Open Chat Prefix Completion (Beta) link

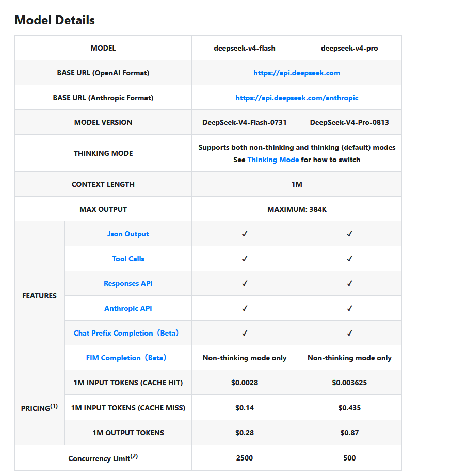click(x=126, y=333)
